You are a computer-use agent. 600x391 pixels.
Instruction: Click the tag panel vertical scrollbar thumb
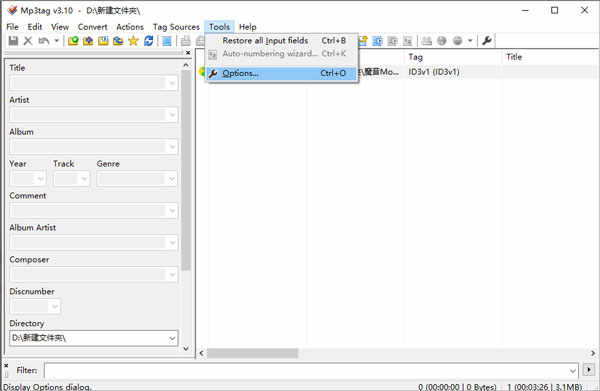tap(186, 170)
